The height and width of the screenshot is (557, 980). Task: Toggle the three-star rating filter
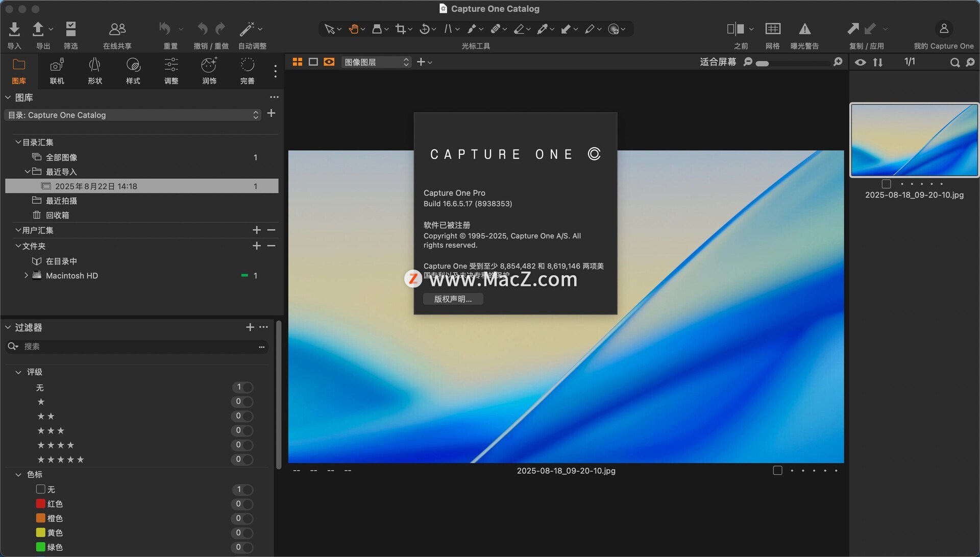pyautogui.click(x=242, y=430)
